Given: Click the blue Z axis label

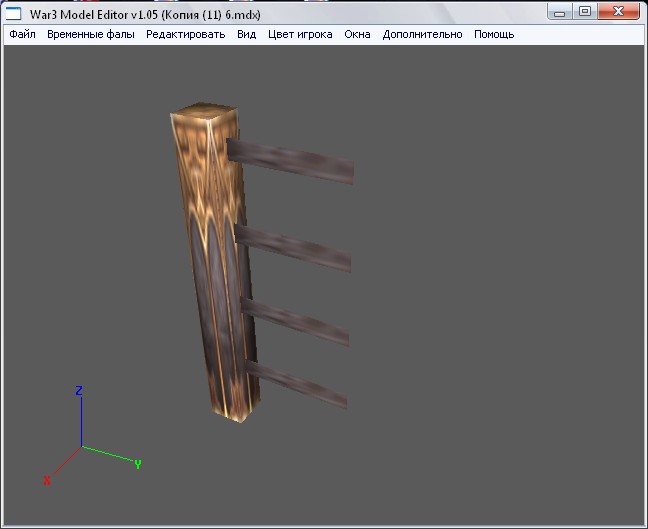Looking at the screenshot, I should [x=79, y=390].
